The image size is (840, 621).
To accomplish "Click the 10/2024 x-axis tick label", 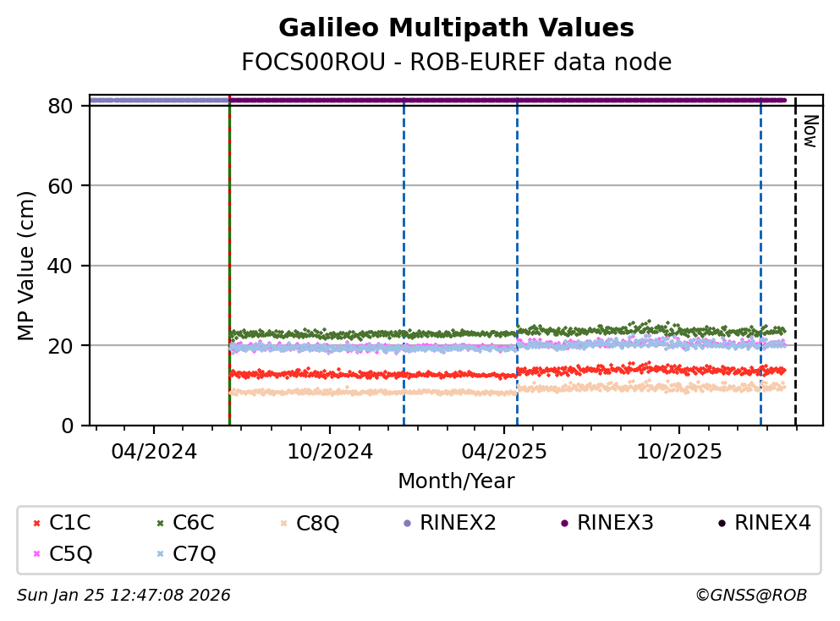I will coord(330,451).
